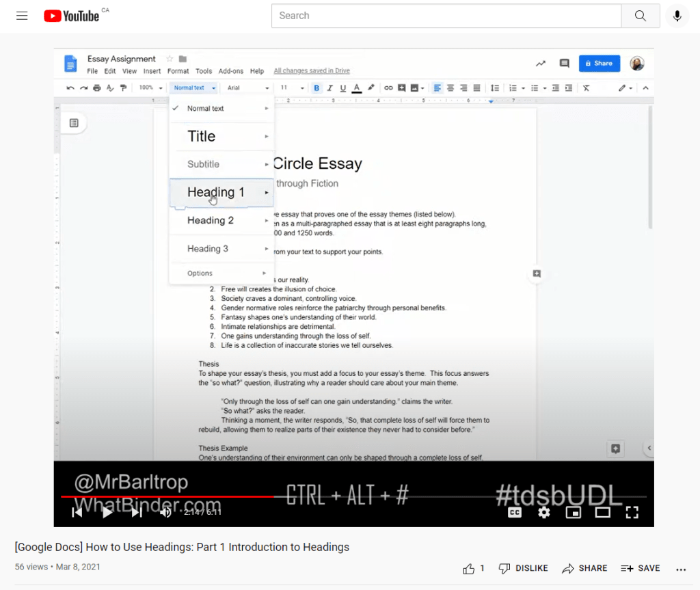Open the YouTube hamburger guide menu
Viewport: 700px width, 590px height.
22,16
